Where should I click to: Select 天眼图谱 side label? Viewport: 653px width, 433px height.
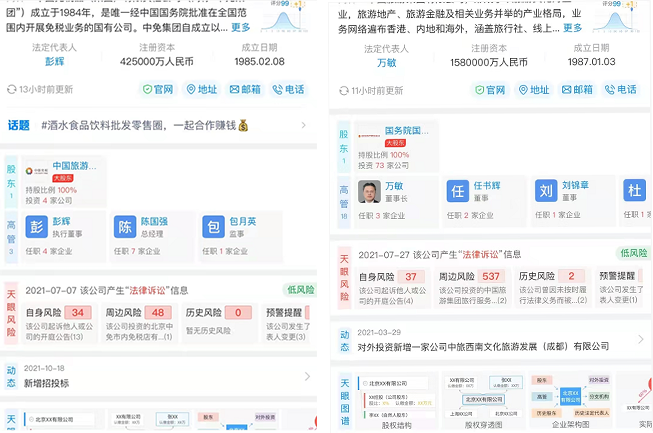pos(345,402)
